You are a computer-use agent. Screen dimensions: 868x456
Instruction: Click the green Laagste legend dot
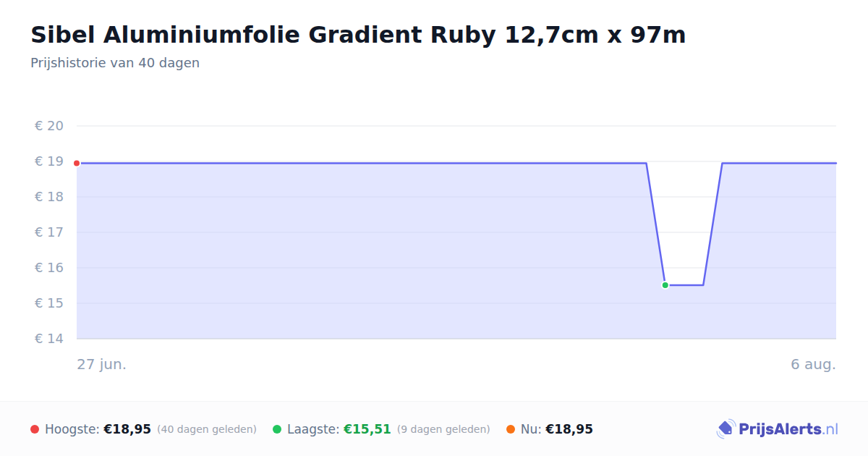[277, 429]
